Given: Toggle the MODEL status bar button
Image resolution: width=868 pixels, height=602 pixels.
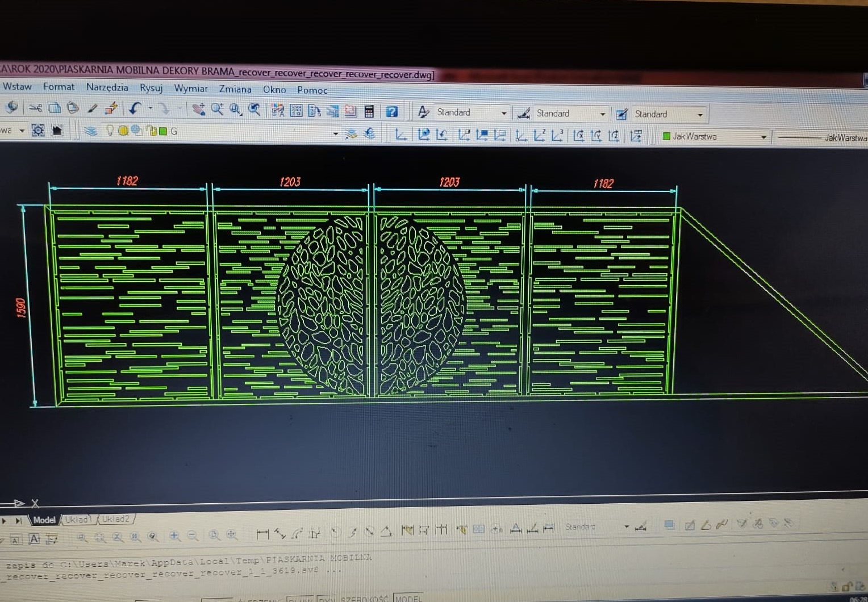Looking at the screenshot, I should point(408,598).
